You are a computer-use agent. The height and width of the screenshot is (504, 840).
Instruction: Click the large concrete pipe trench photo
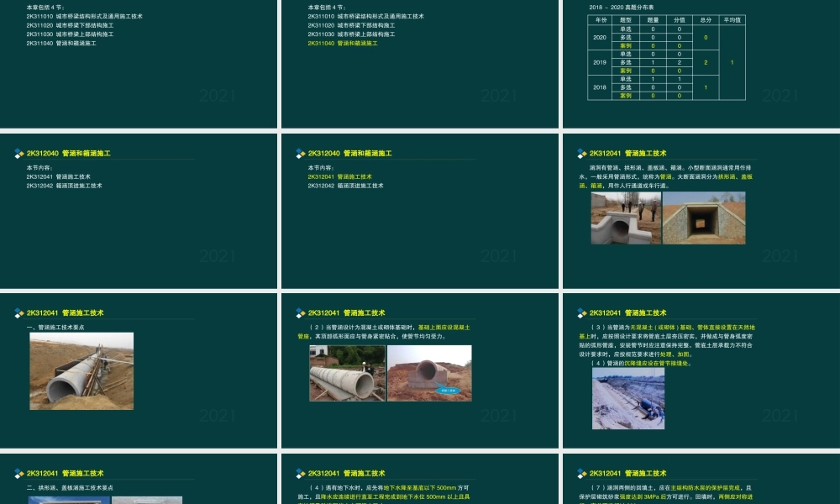point(81,371)
